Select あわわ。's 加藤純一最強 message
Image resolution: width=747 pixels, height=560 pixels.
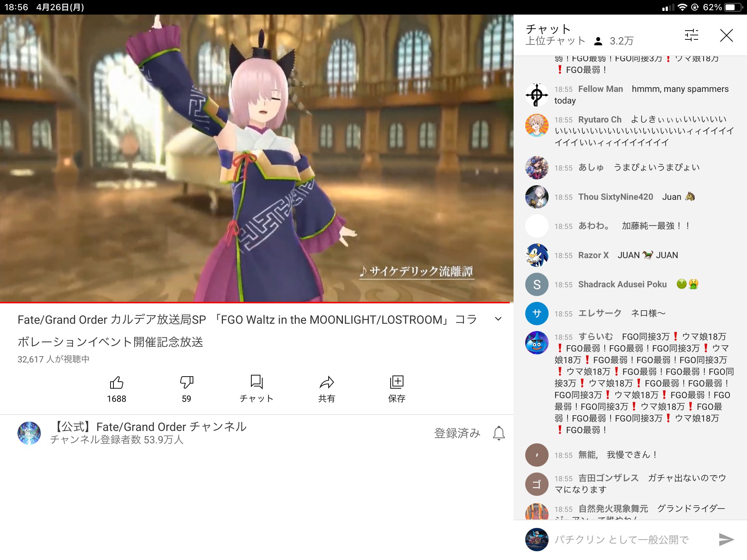(656, 226)
